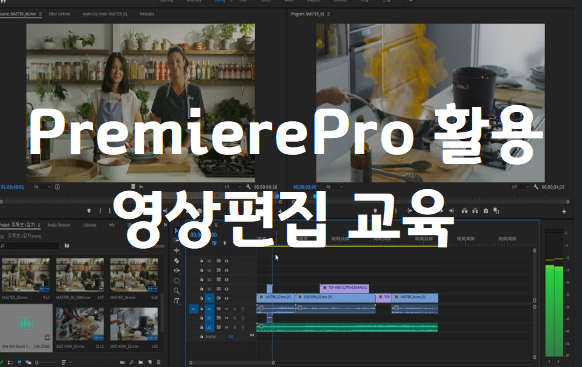Select the Type text tool
582x367 pixels.
(x=177, y=301)
